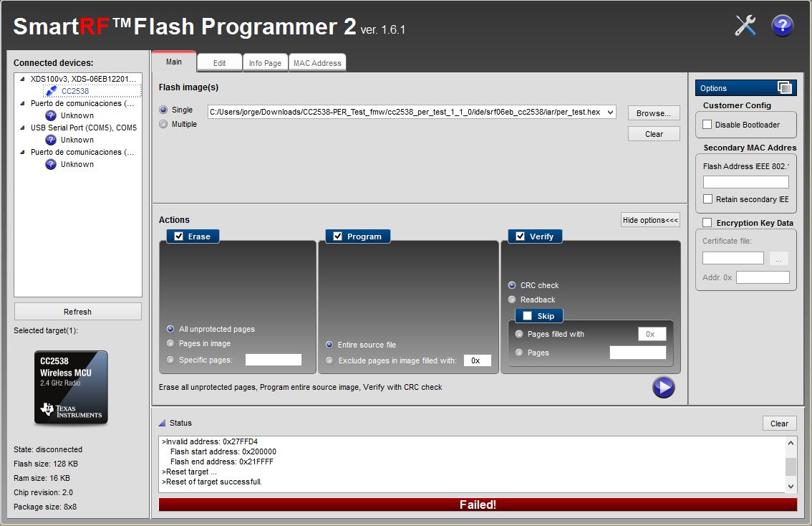Click the 'Reset of target successful.' log line
This screenshot has width=812, height=526.
coord(212,482)
